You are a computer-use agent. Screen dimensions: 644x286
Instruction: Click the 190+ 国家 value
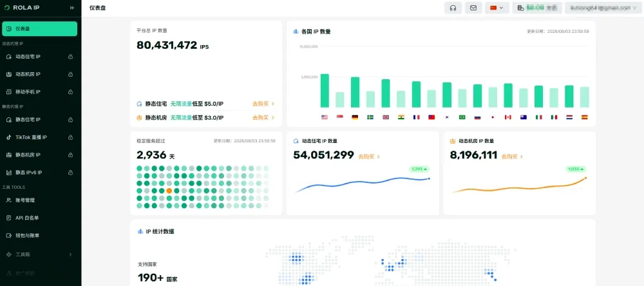coord(157,278)
